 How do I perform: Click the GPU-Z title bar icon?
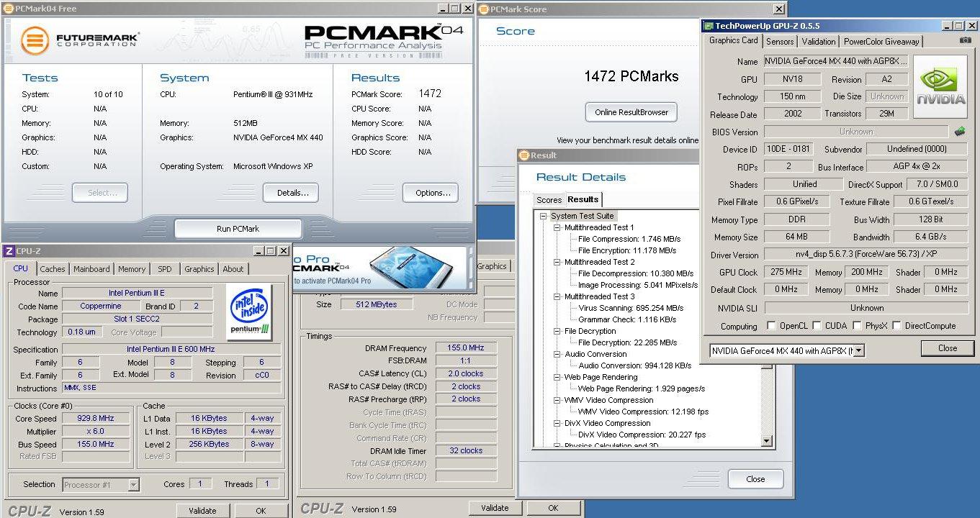pos(709,26)
